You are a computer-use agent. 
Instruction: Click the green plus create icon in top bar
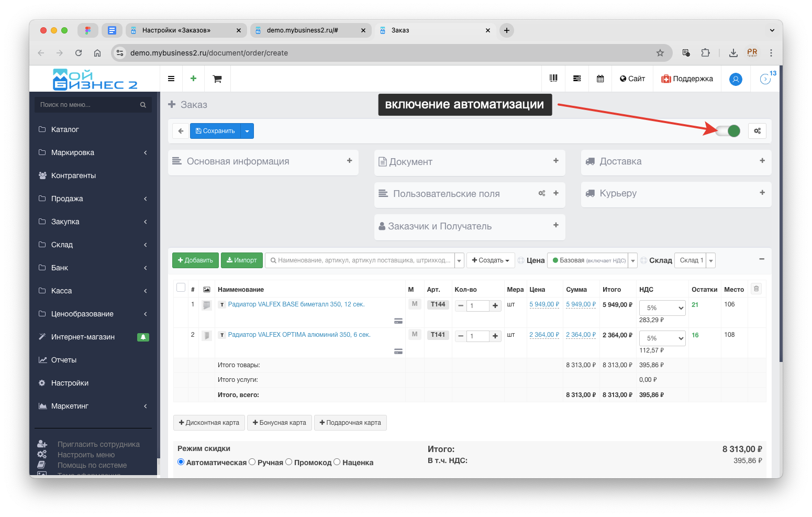point(193,79)
